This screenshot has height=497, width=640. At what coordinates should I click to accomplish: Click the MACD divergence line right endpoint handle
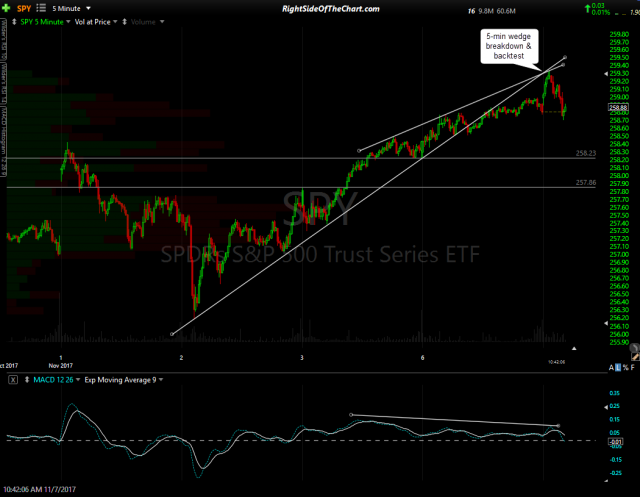tap(558, 426)
